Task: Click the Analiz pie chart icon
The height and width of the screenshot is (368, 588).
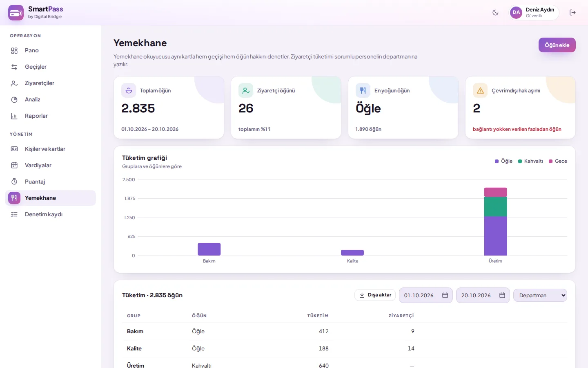Action: point(14,100)
